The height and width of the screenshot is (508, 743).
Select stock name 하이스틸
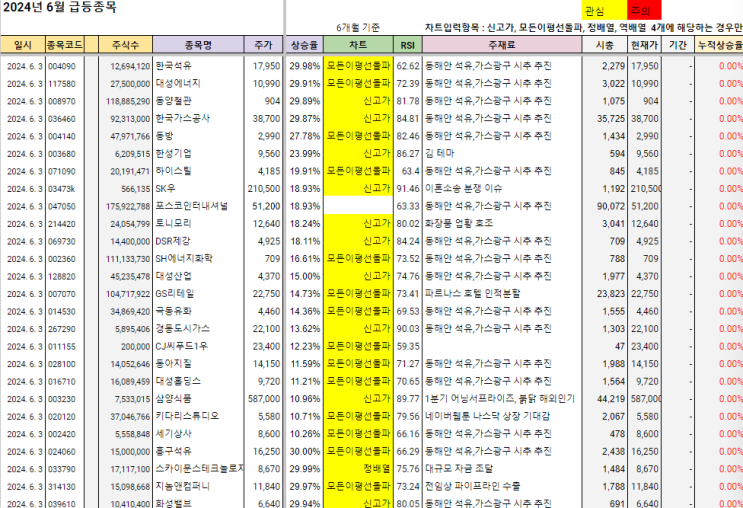pos(173,171)
